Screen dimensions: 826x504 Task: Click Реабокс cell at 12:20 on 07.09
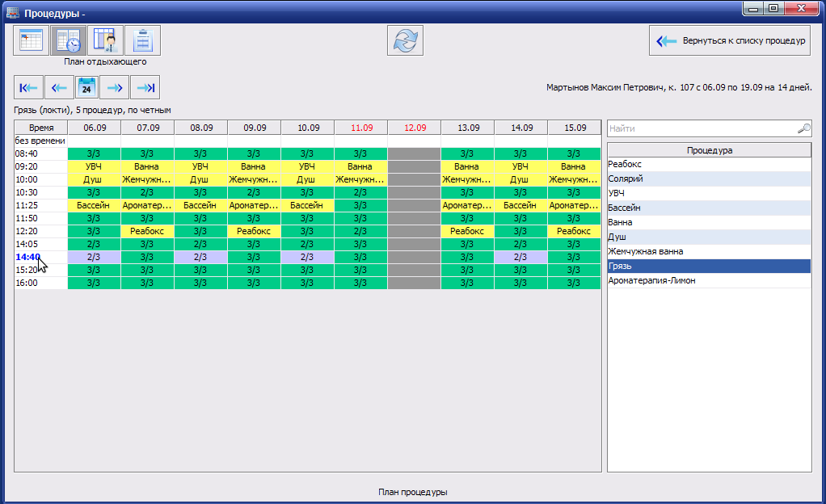pos(147,231)
